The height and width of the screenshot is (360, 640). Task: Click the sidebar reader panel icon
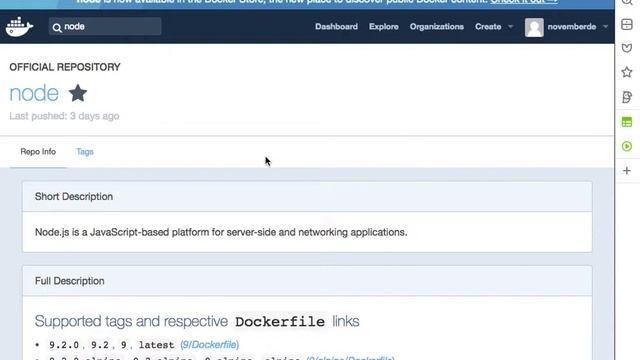click(627, 24)
